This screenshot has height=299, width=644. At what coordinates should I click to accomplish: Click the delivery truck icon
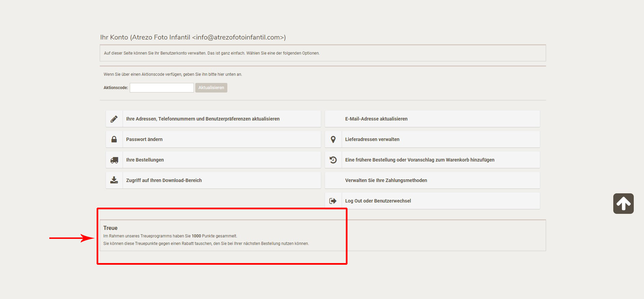tap(114, 160)
